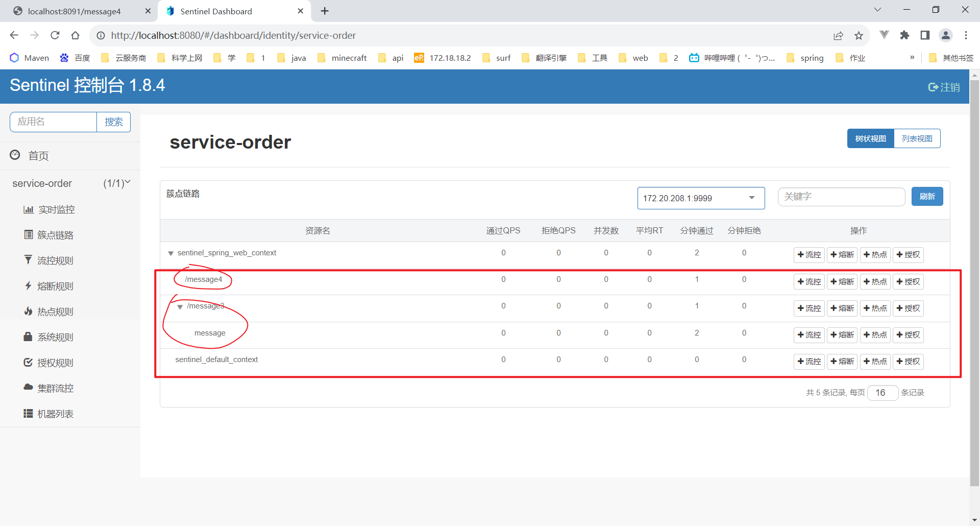Reload the current page
Screen dimensions: 980x526
(55, 35)
